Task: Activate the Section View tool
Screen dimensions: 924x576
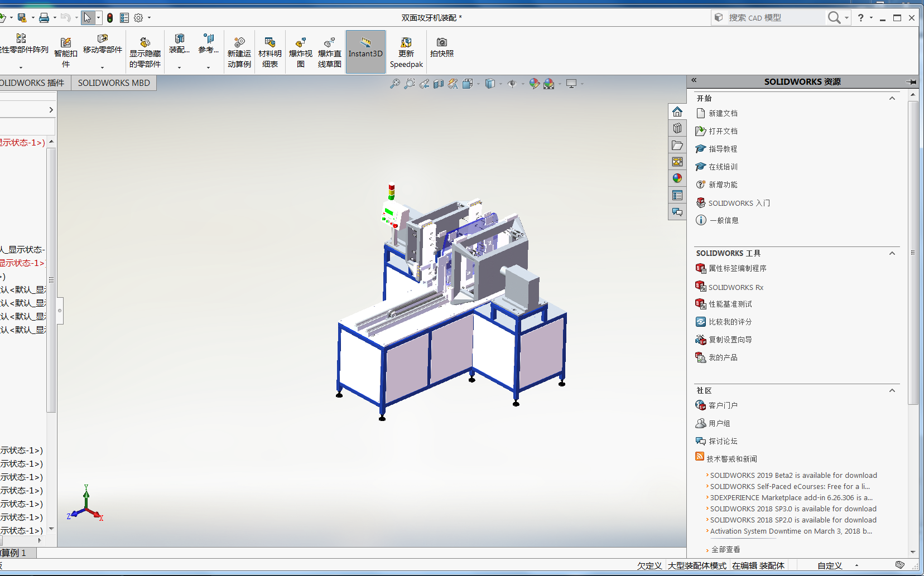Action: (x=439, y=84)
